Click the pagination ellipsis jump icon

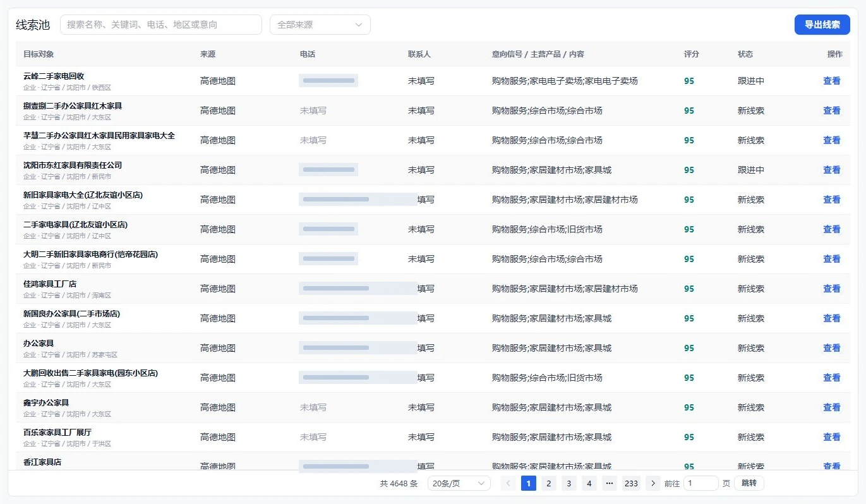click(x=609, y=483)
